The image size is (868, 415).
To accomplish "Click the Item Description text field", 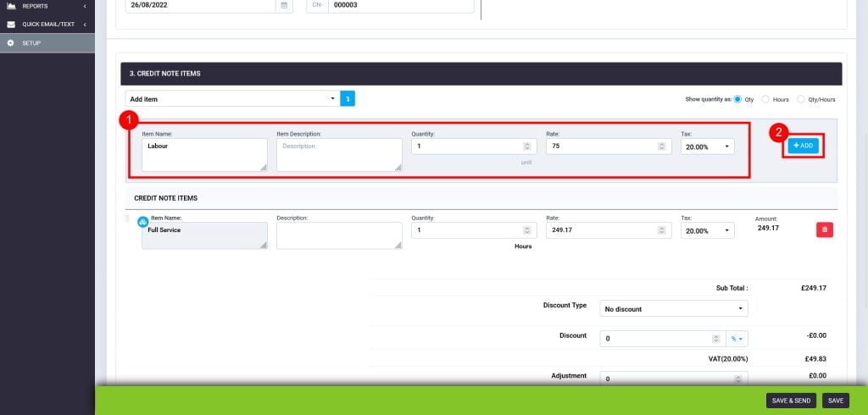I will (x=338, y=154).
